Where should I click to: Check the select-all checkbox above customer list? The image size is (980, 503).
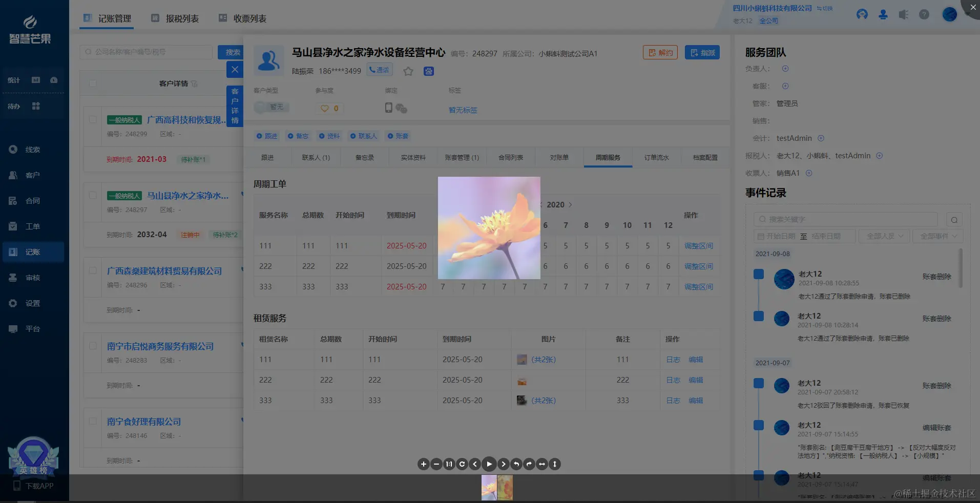[92, 83]
